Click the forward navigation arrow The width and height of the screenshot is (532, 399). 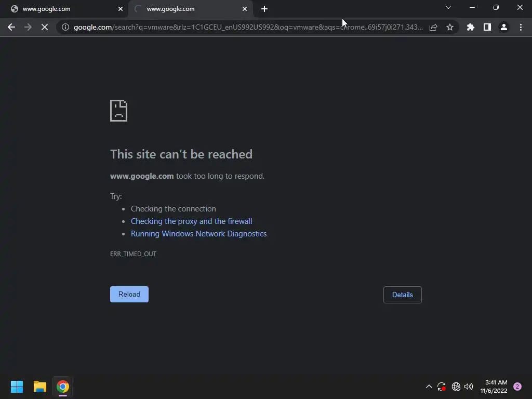point(28,27)
